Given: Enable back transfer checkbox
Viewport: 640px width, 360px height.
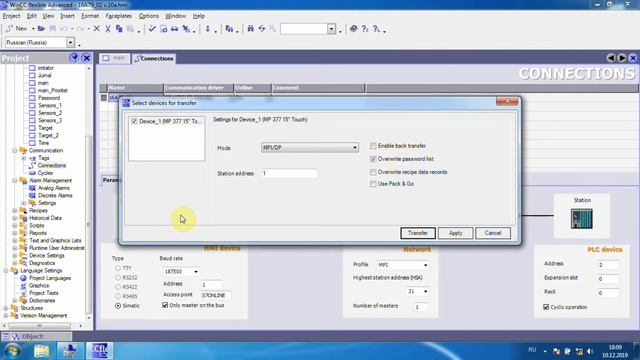Looking at the screenshot, I should (x=373, y=146).
